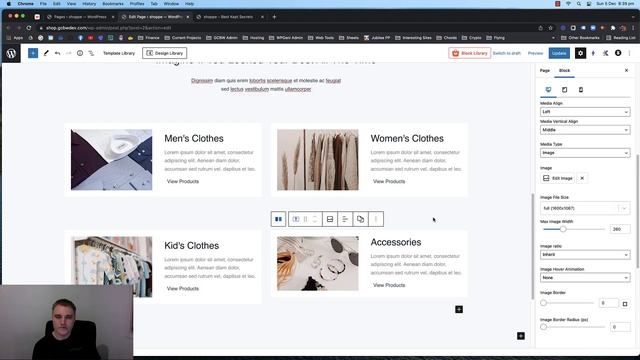Open the Chrome Bookmarks menu
The image size is (640, 360).
point(113,4)
